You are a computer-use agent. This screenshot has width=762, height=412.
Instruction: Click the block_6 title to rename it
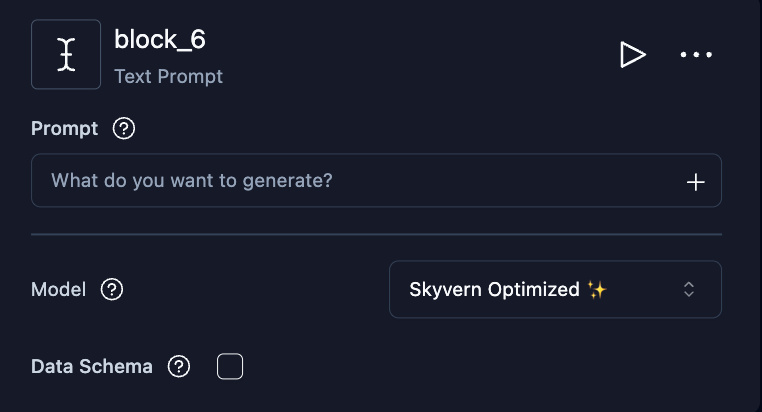click(160, 40)
